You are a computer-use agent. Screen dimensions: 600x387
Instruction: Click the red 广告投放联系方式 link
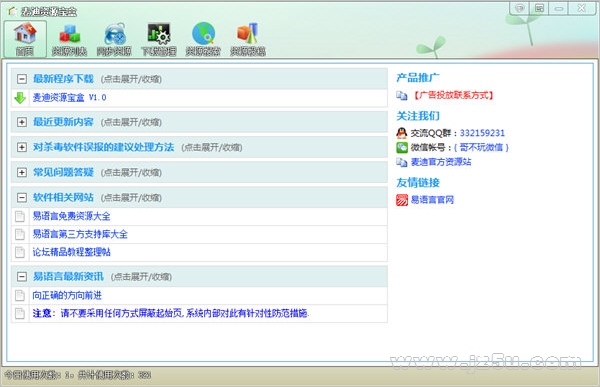pos(453,95)
